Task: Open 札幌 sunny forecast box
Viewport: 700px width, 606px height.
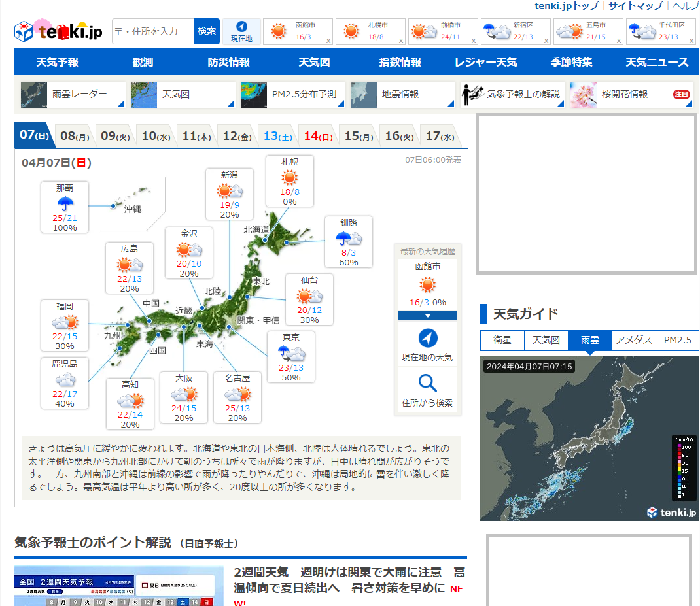Action: pyautogui.click(x=290, y=180)
